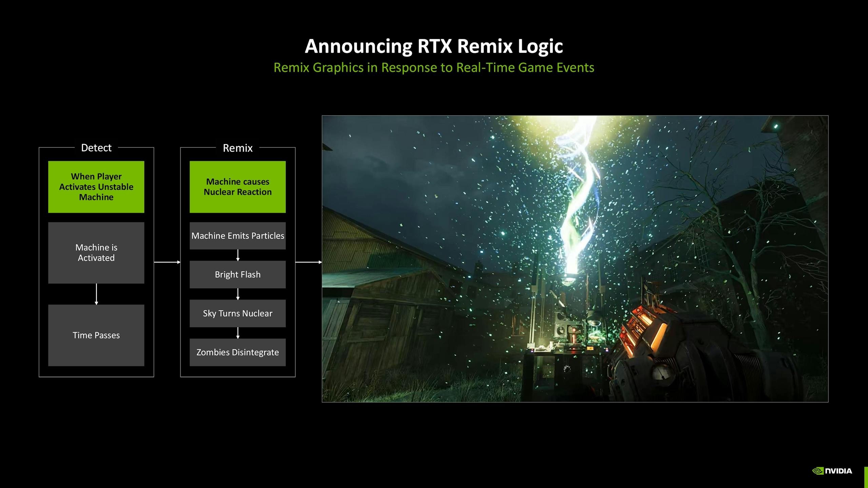Click the NVIDIA logo in the corner
Screen dimensions: 868x488
click(832, 471)
